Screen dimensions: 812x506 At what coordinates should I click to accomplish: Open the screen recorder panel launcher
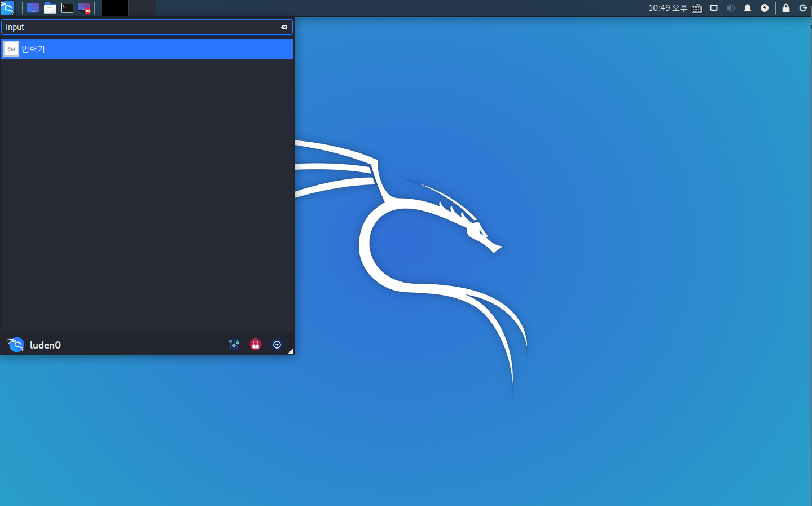tap(84, 8)
